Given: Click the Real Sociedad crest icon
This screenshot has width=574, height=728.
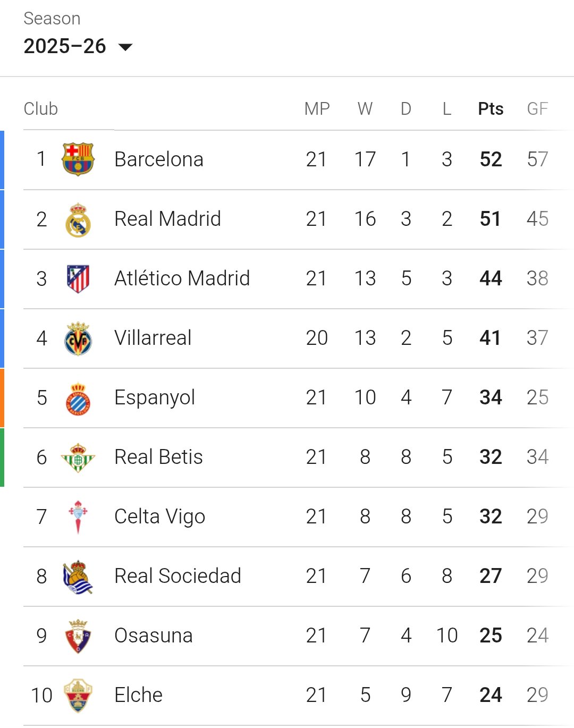Looking at the screenshot, I should [78, 577].
